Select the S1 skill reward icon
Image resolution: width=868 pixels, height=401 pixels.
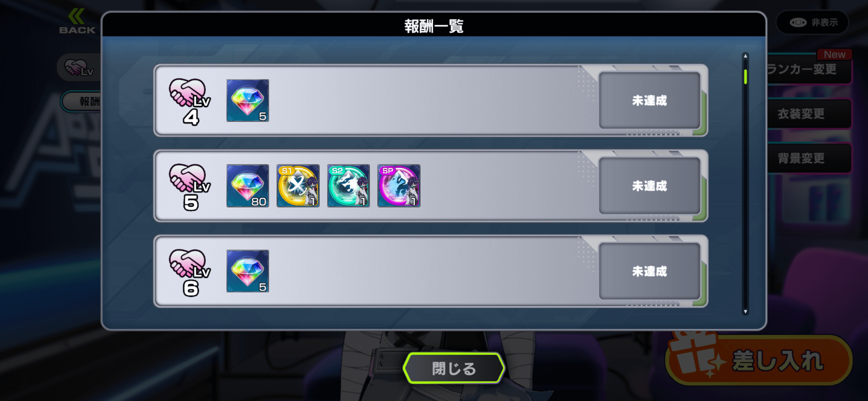(x=298, y=186)
